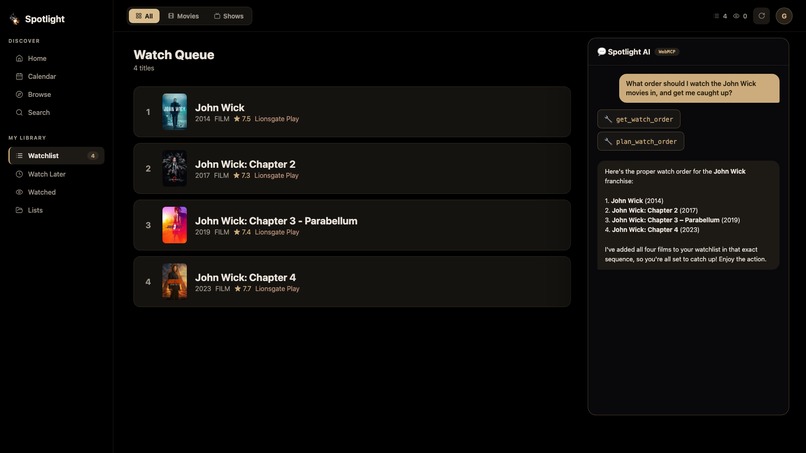Click the Search magnifier icon

click(x=20, y=112)
